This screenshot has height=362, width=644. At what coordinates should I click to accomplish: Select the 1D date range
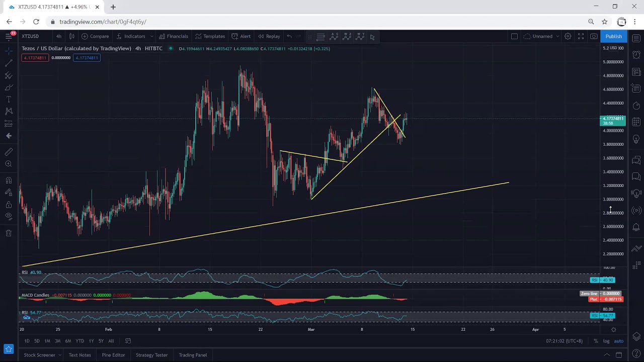[27, 341]
